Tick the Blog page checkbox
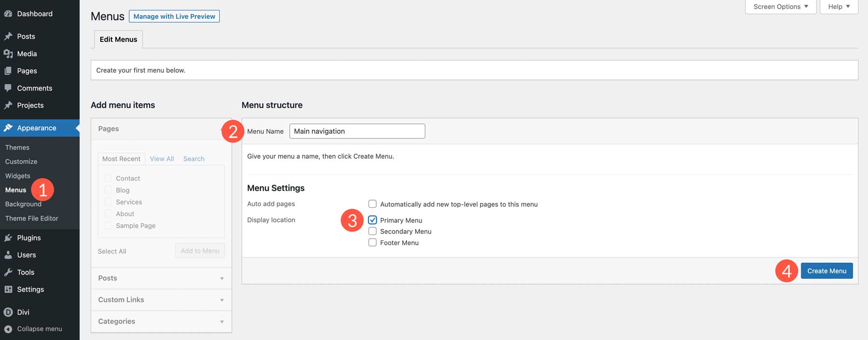Image resolution: width=868 pixels, height=340 pixels. click(108, 190)
